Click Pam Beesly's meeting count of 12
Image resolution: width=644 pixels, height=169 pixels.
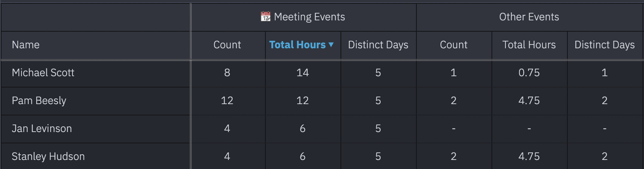[x=227, y=101]
